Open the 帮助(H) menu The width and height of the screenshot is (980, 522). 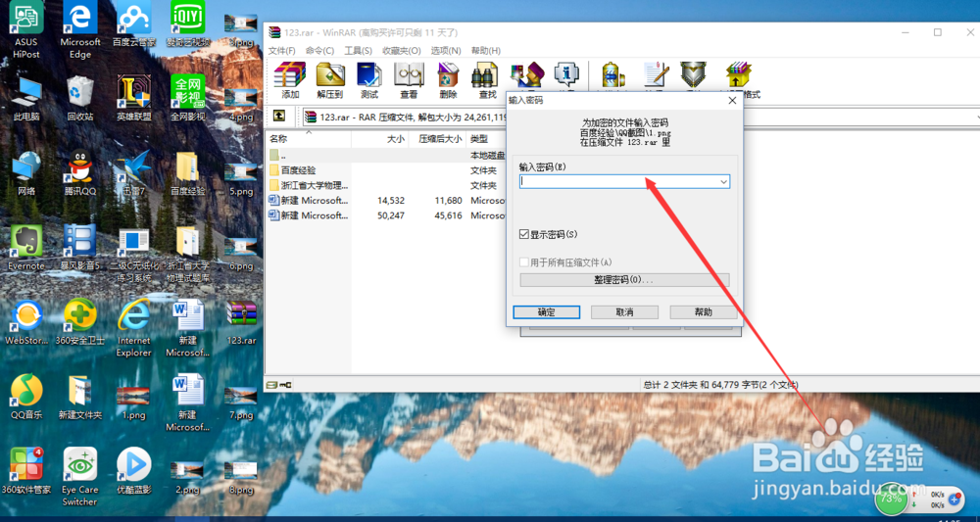coord(486,51)
